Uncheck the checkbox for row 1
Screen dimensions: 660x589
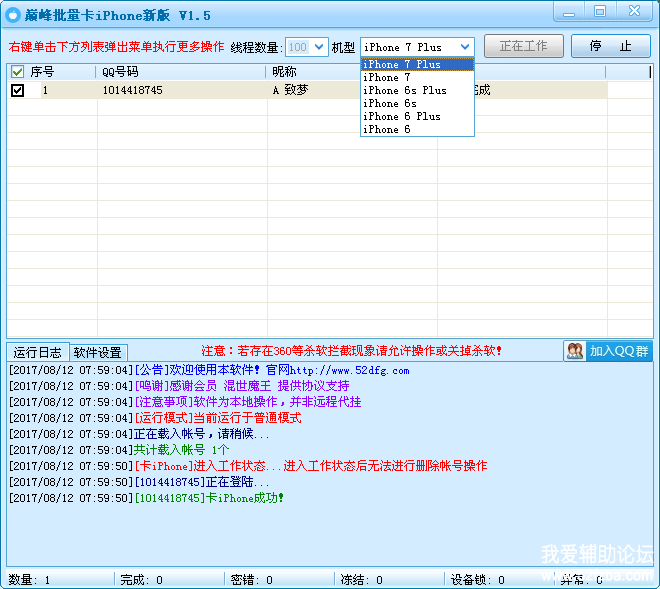pos(17,90)
